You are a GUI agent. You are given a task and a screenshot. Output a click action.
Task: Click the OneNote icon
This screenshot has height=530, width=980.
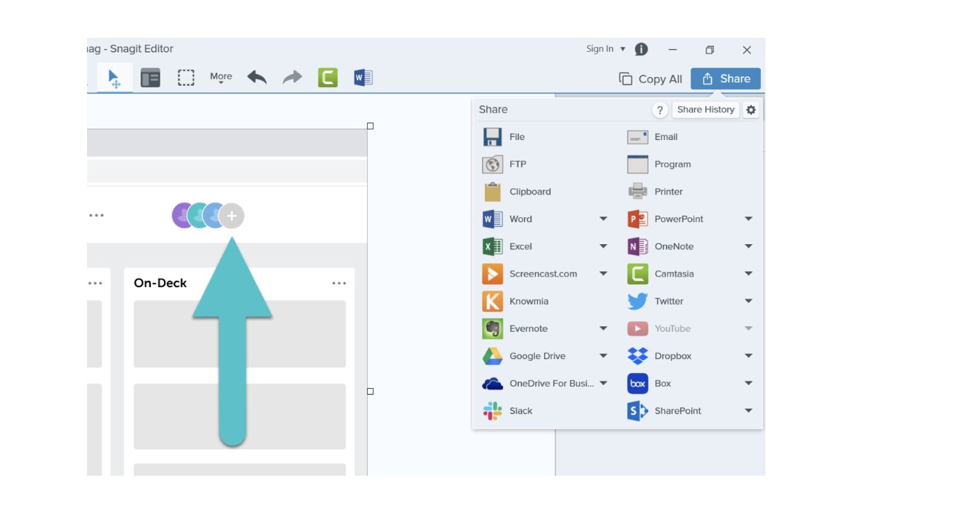(638, 247)
